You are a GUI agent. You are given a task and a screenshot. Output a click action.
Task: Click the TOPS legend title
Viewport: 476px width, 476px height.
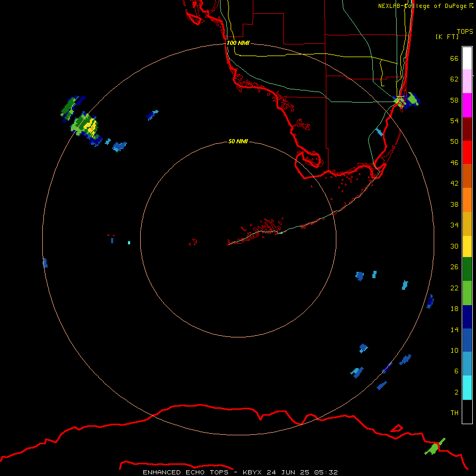point(465,31)
